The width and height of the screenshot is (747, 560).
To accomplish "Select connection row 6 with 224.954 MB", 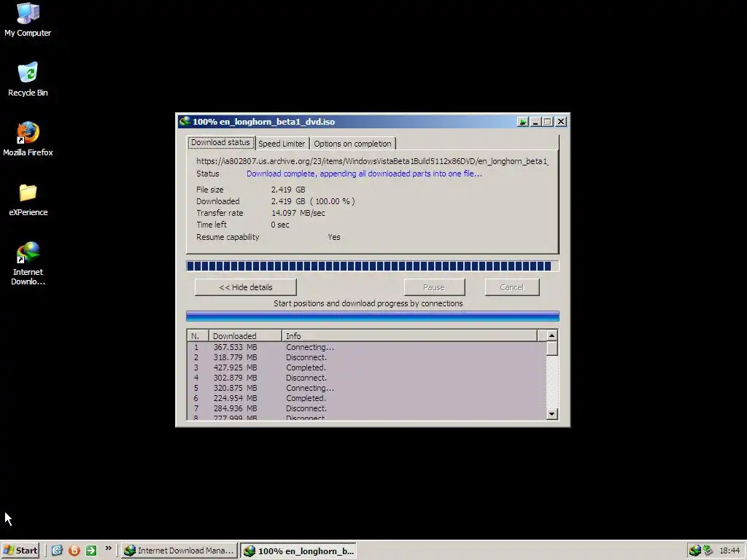I will (366, 398).
